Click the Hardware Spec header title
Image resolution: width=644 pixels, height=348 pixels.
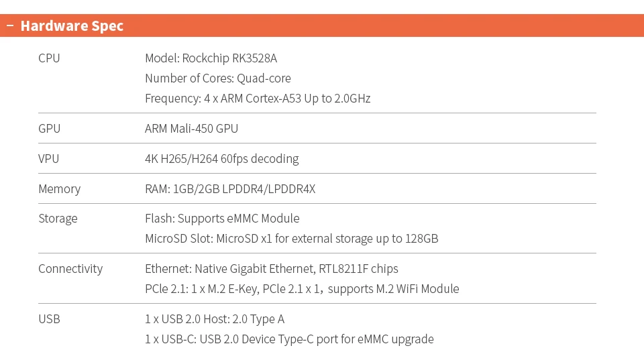point(72,26)
